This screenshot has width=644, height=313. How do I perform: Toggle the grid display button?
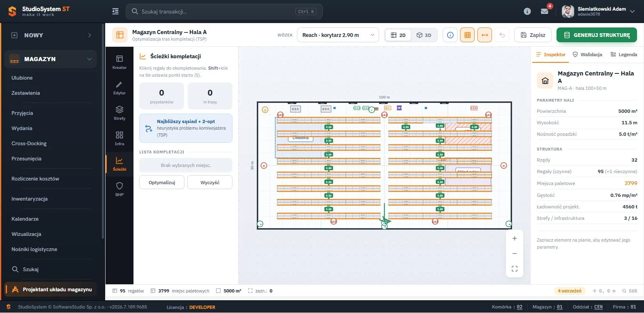(467, 35)
